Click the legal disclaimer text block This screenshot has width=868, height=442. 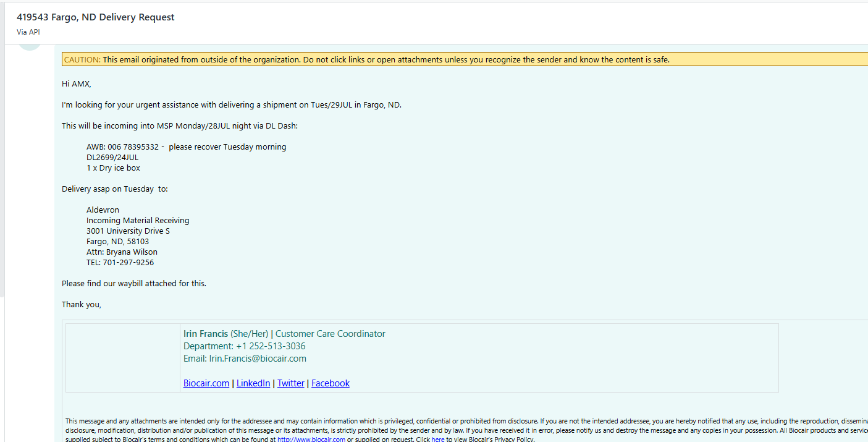tap(432, 427)
